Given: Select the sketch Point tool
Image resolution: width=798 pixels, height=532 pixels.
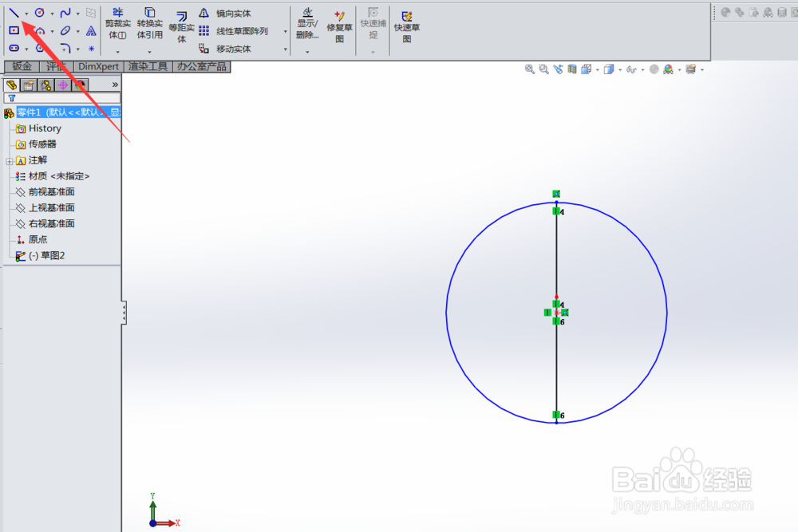Looking at the screenshot, I should pos(91,49).
